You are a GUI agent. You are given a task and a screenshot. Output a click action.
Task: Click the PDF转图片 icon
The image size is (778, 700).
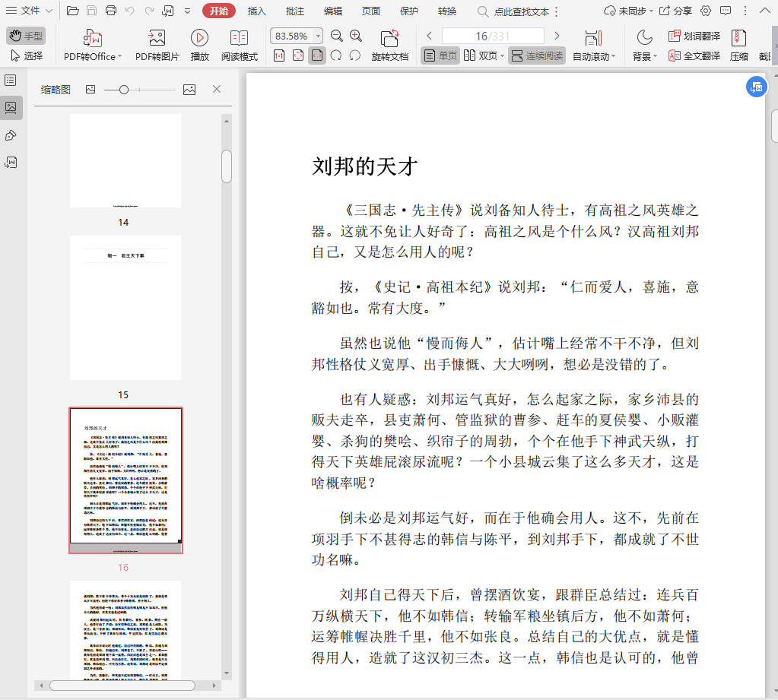pos(157,38)
